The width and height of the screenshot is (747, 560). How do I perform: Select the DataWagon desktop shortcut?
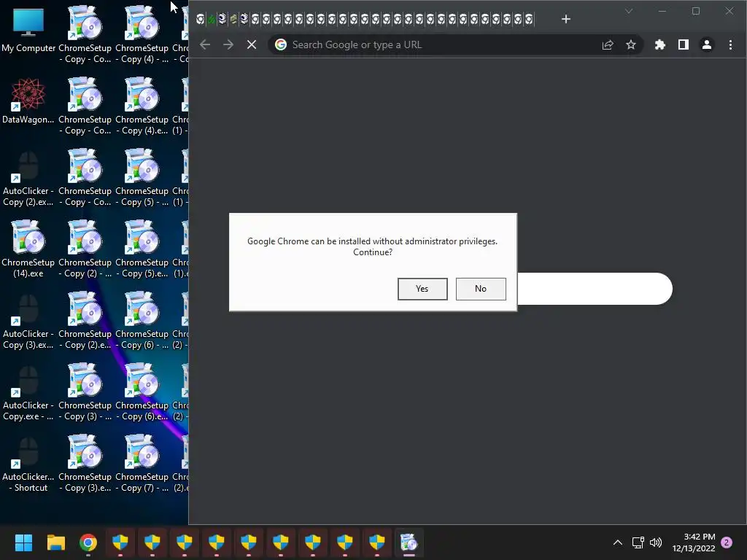tap(28, 101)
